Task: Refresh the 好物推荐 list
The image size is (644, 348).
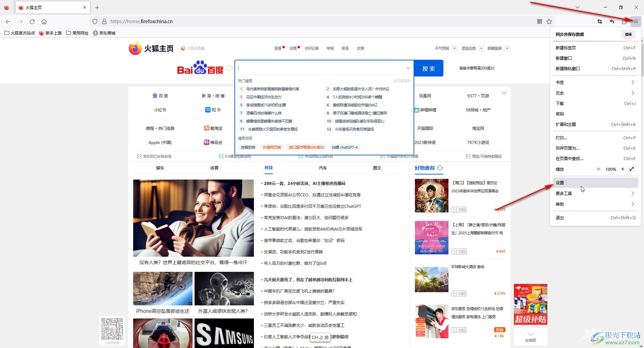Action: [440, 168]
